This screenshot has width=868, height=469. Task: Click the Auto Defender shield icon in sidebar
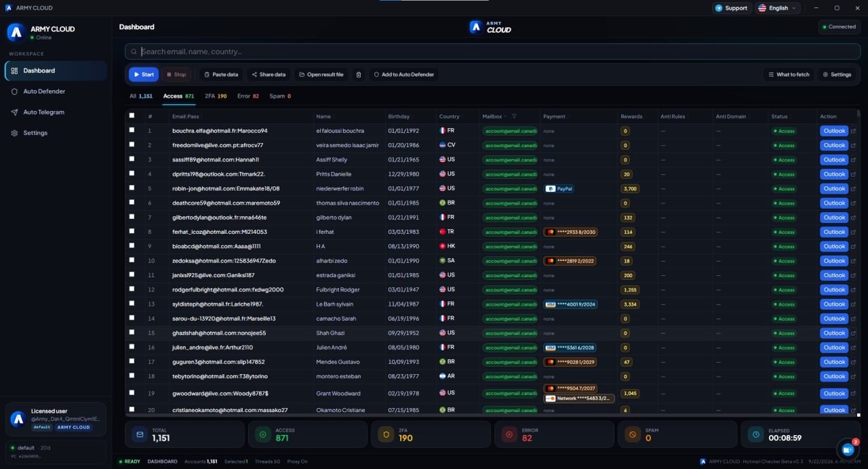click(x=14, y=91)
